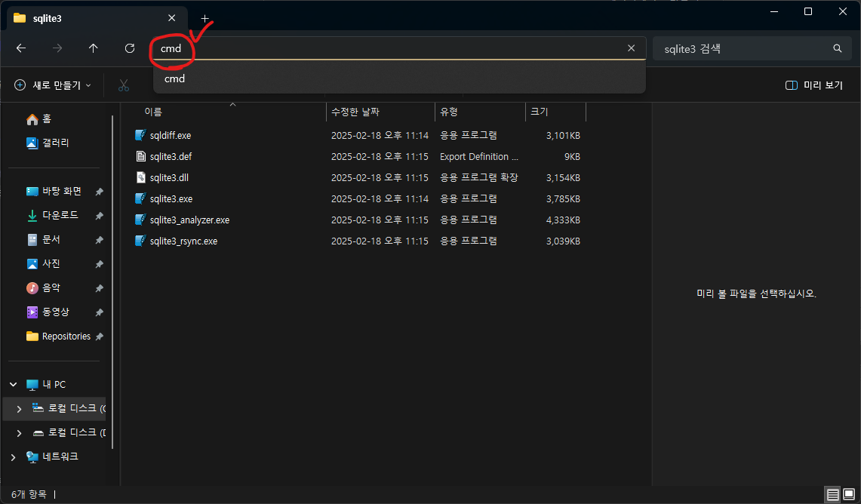
Task: Click the sidebar vertical scrollbar
Action: (112, 281)
